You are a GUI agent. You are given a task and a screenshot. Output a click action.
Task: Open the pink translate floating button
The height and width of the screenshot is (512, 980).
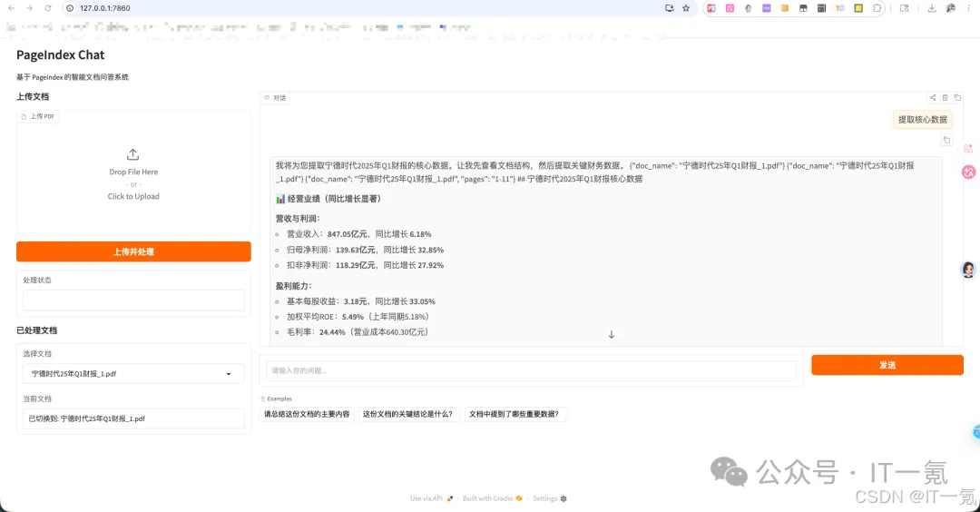[968, 172]
